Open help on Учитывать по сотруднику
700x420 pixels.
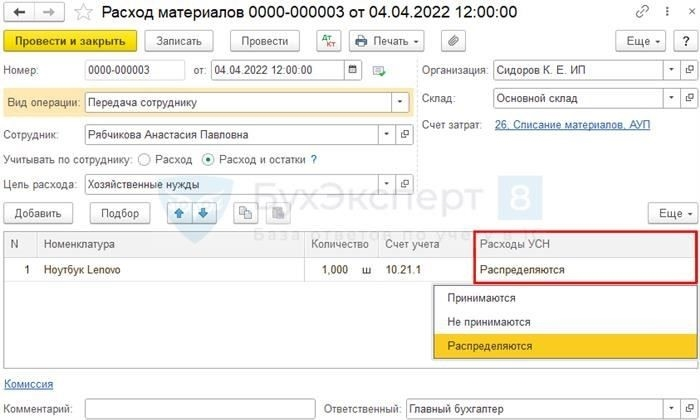[314, 159]
